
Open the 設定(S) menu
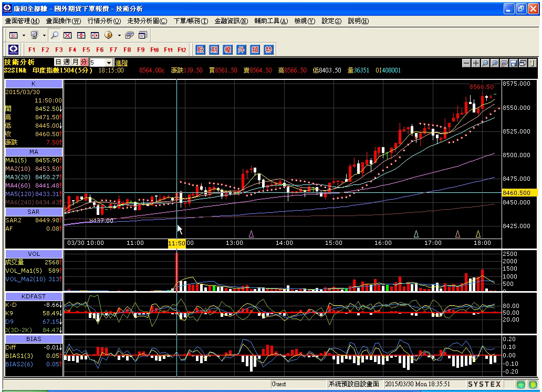pyautogui.click(x=331, y=21)
